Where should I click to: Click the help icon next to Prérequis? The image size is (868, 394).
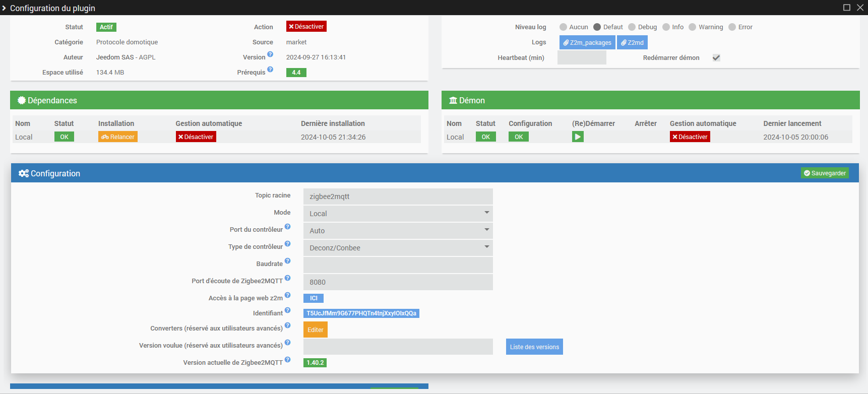[270, 70]
